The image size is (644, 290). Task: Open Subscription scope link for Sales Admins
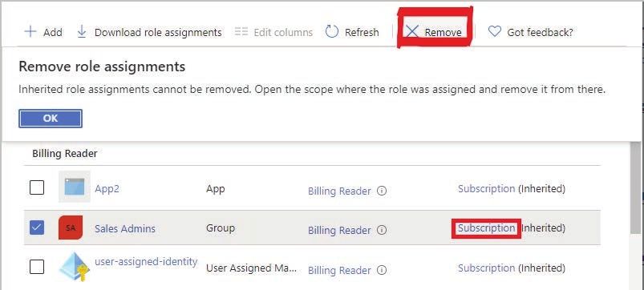click(x=486, y=228)
